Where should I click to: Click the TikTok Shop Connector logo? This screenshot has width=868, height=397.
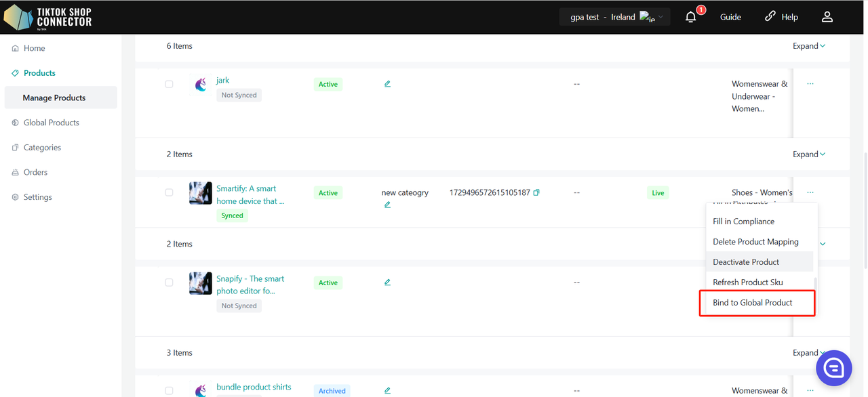pos(47,17)
